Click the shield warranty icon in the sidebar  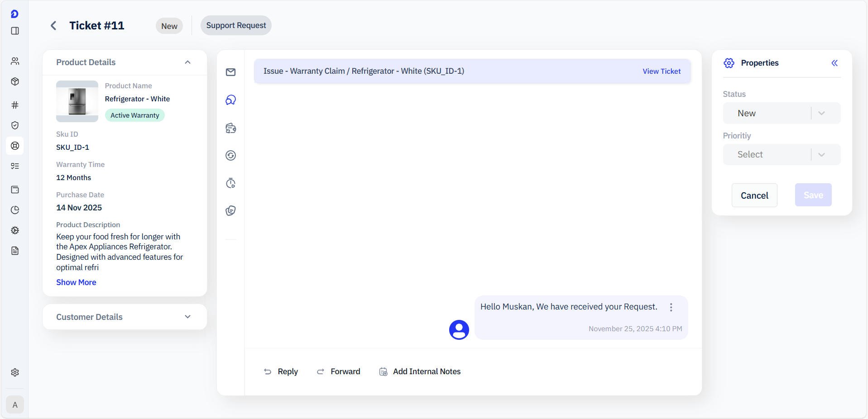pos(15,125)
